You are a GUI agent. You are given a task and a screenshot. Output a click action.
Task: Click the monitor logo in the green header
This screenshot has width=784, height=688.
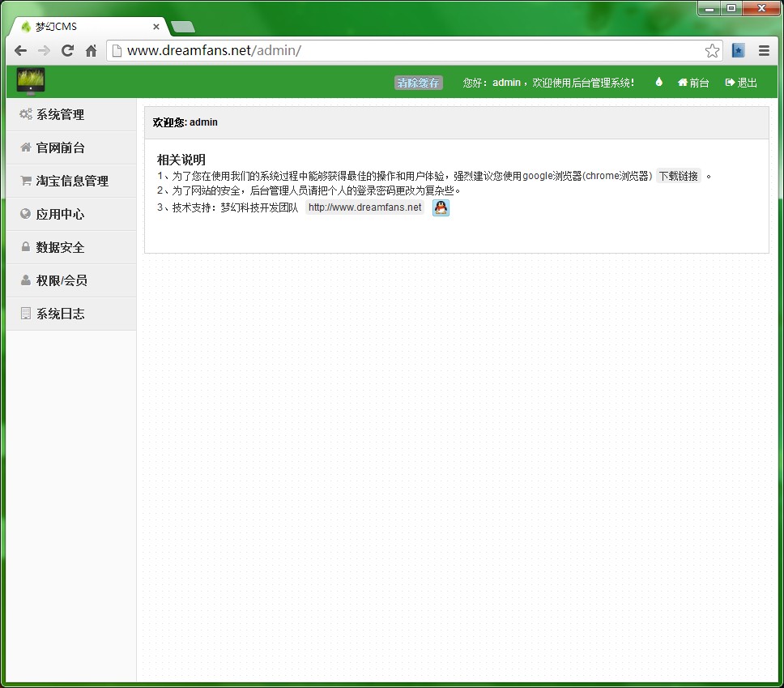(31, 81)
